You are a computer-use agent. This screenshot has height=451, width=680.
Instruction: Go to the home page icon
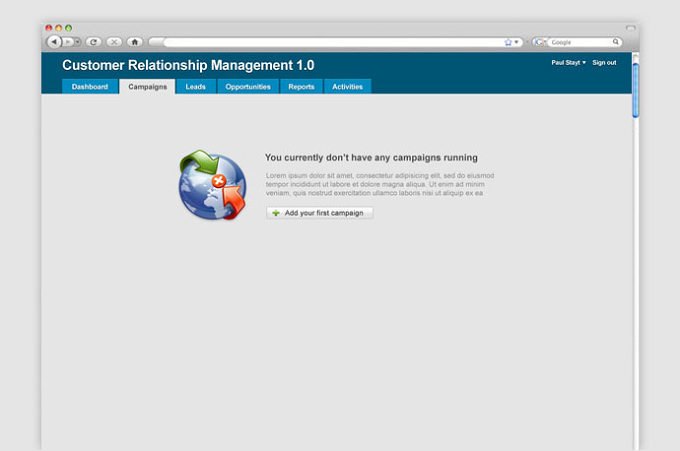135,42
